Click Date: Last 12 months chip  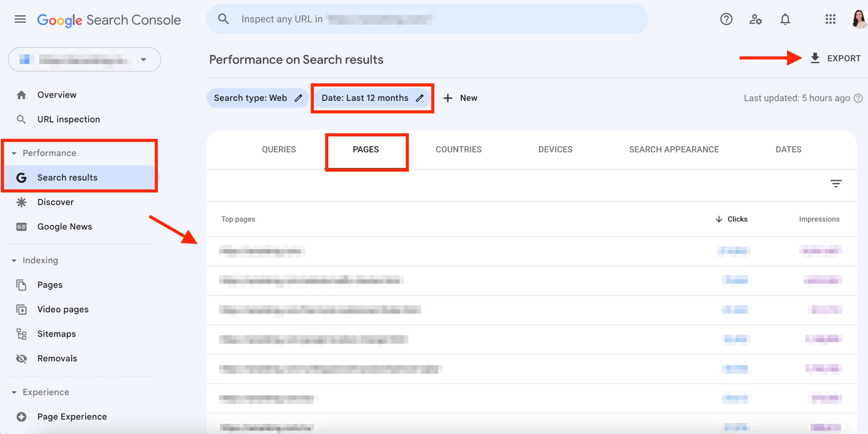(x=372, y=98)
